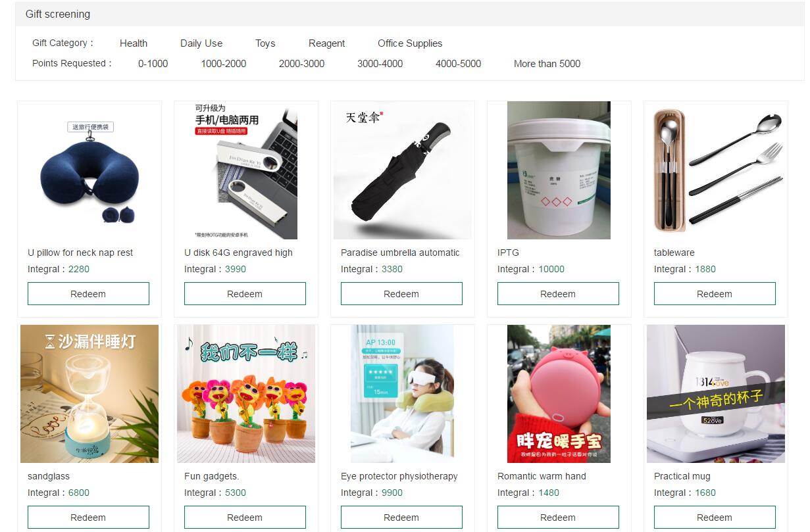Screen dimensions: 810x532
Task: Filter by Office Supplies category
Action: (x=409, y=43)
